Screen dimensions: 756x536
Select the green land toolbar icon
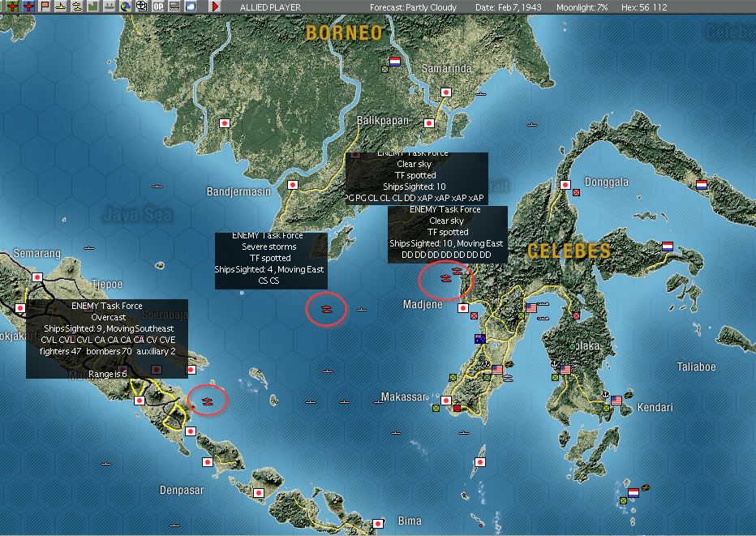pyautogui.click(x=93, y=6)
